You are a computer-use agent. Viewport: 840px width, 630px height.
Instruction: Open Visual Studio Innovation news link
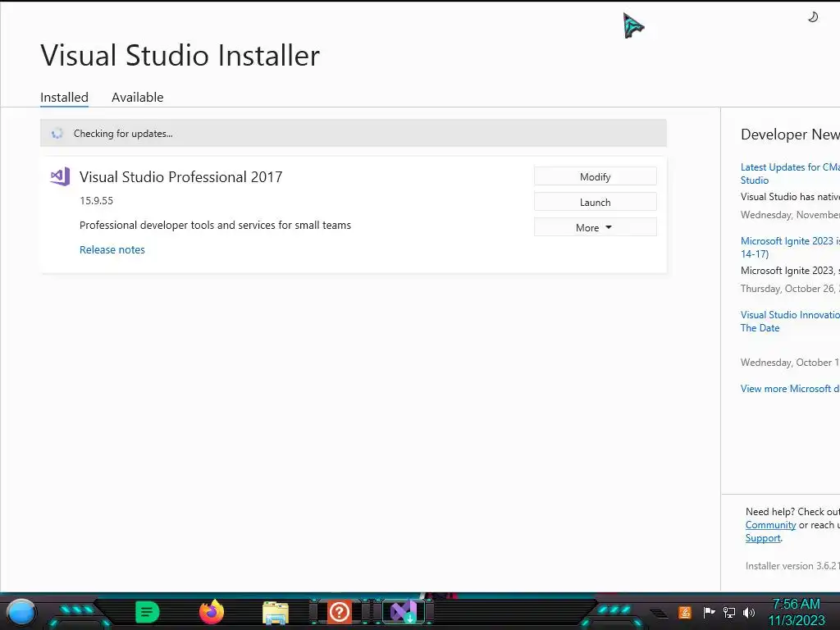(790, 322)
